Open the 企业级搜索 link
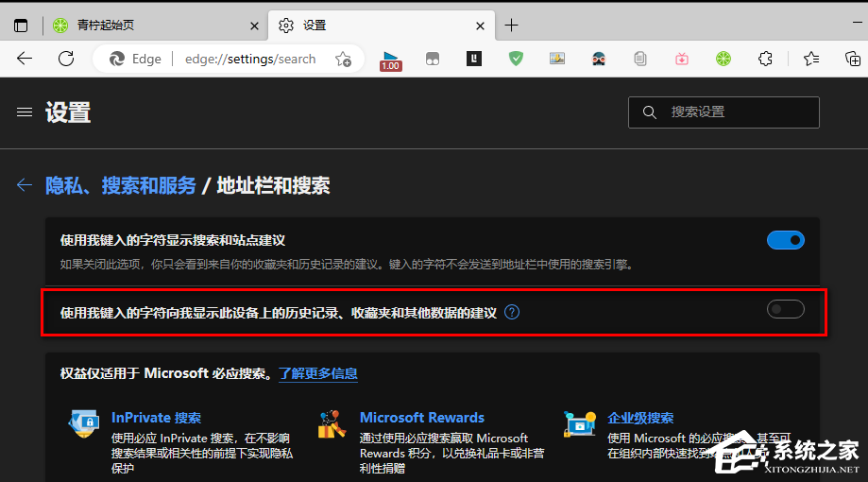Image resolution: width=868 pixels, height=482 pixels. [x=640, y=418]
